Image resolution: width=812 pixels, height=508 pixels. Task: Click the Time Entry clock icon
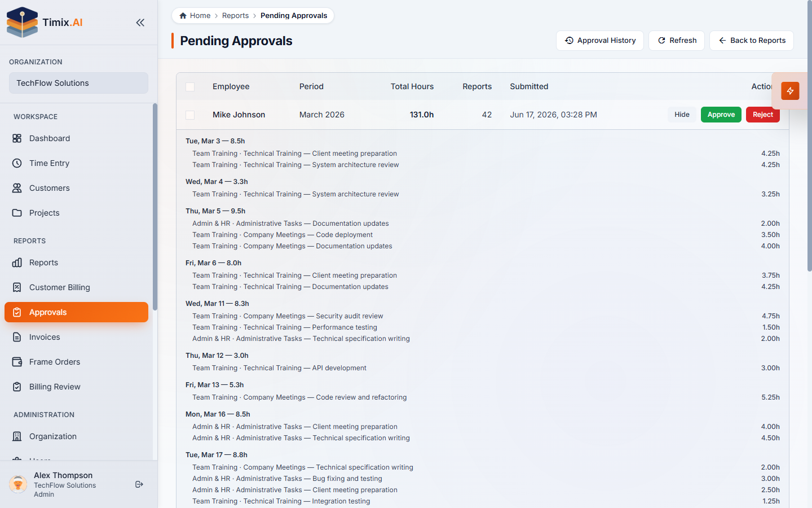(x=17, y=163)
